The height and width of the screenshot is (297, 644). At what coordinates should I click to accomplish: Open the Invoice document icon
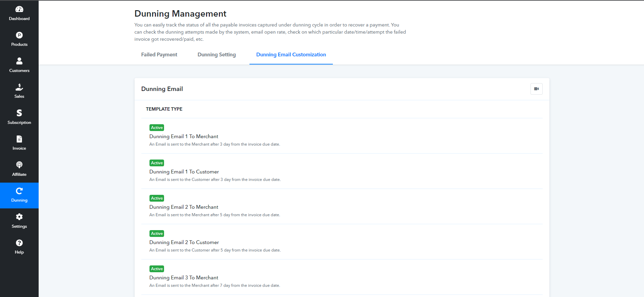pyautogui.click(x=19, y=139)
